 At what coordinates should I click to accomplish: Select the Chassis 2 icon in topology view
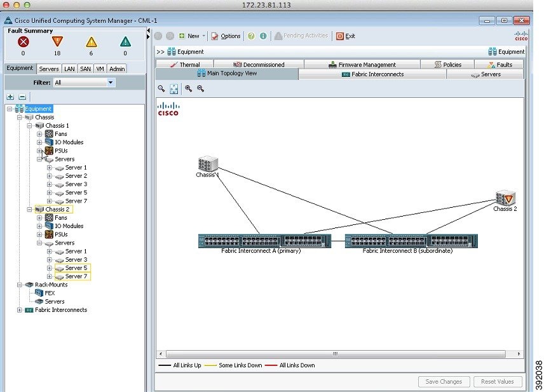[x=504, y=197]
